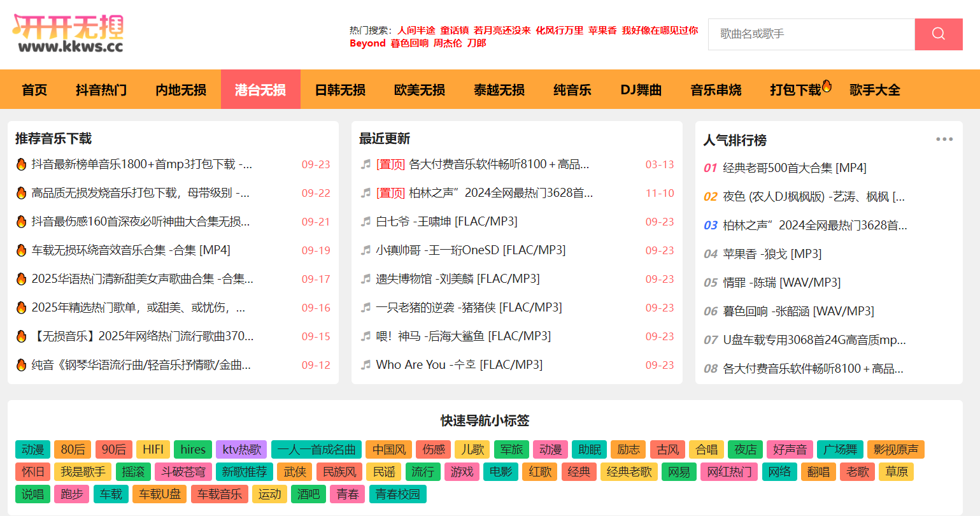Go to the 歌手大全 menu item
This screenshot has width=980, height=516.
[x=874, y=90]
